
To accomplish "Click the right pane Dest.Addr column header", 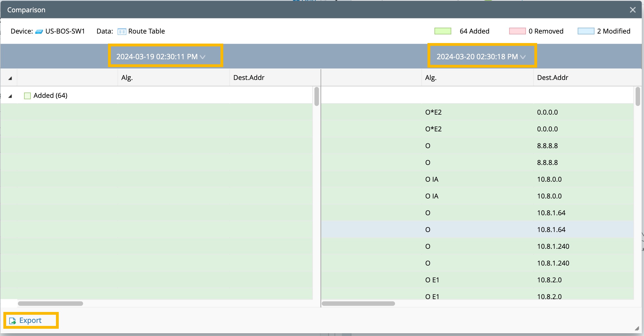I will click(553, 78).
